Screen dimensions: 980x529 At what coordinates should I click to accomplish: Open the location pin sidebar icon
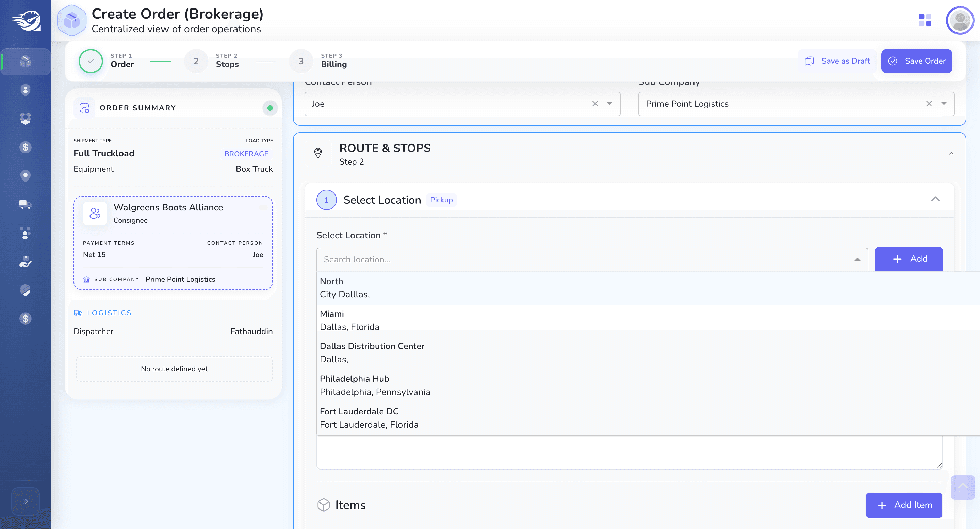(25, 175)
